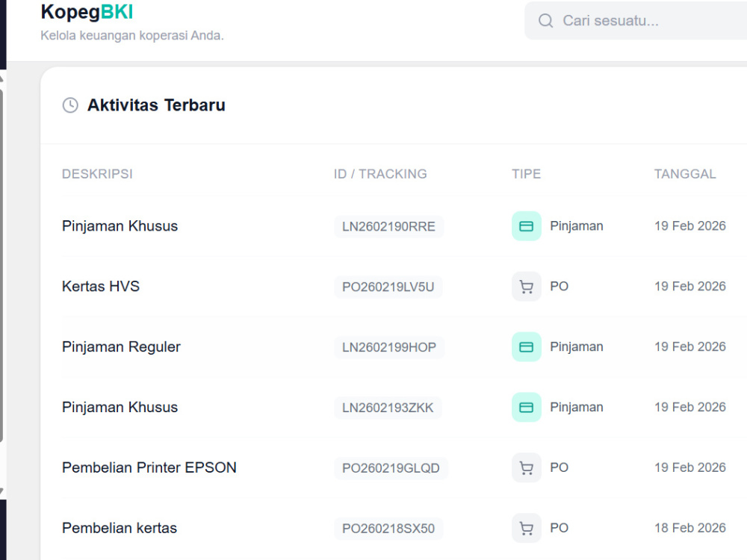Click the cart icon for Pembelian Printer EPSON
The width and height of the screenshot is (747, 560).
pyautogui.click(x=526, y=468)
